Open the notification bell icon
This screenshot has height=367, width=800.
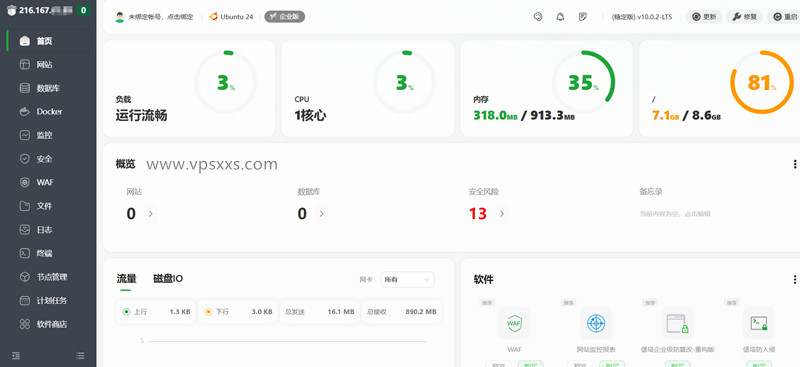click(x=560, y=17)
